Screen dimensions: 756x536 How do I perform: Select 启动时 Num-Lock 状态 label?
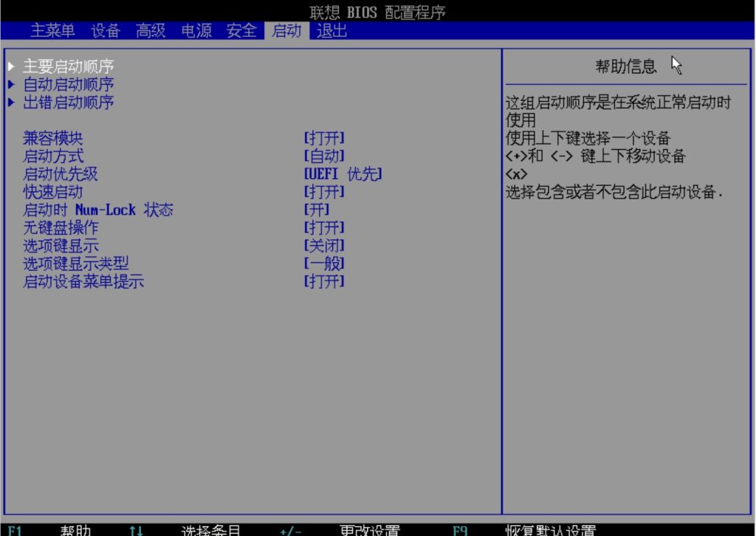tap(98, 210)
